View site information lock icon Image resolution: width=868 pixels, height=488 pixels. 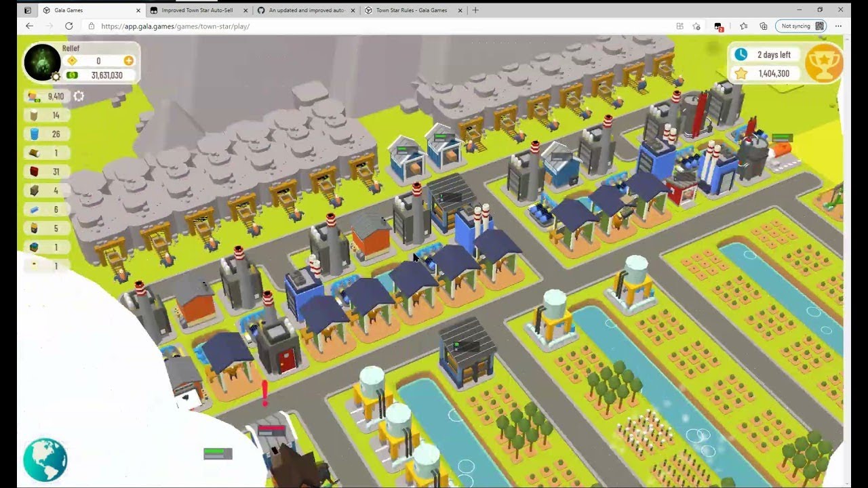click(x=92, y=26)
